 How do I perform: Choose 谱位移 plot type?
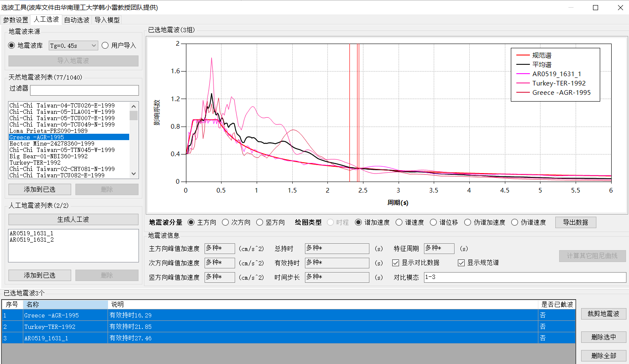click(x=433, y=222)
